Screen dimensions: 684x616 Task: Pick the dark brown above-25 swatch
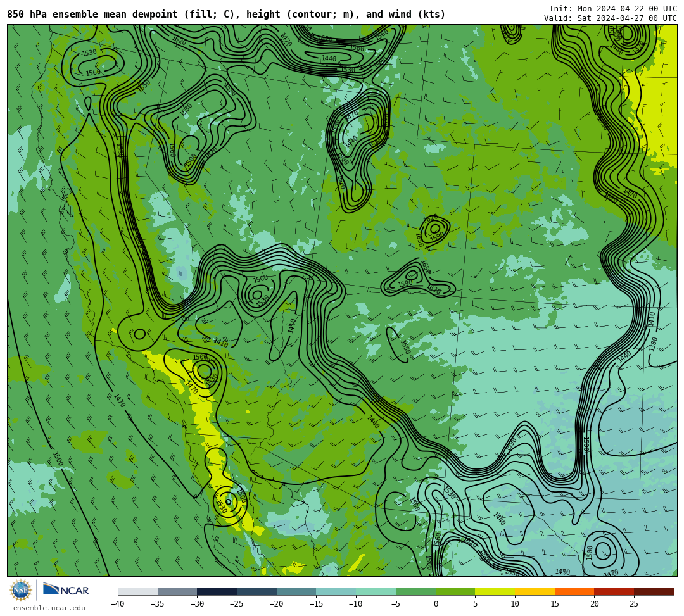654,591
